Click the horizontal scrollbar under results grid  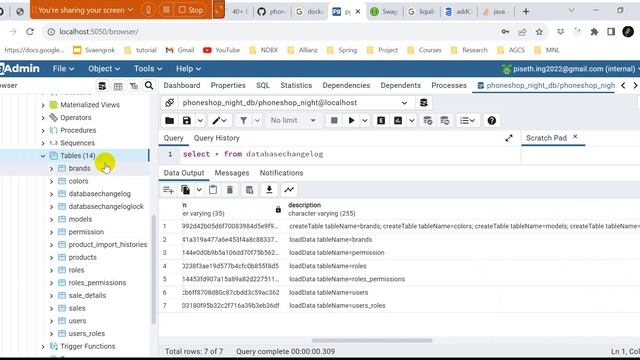(371, 340)
